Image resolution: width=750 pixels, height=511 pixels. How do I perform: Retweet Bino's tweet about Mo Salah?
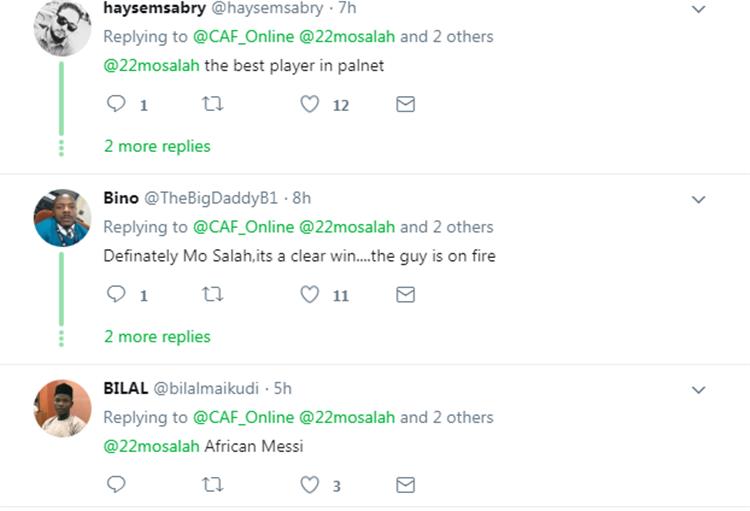(x=212, y=294)
